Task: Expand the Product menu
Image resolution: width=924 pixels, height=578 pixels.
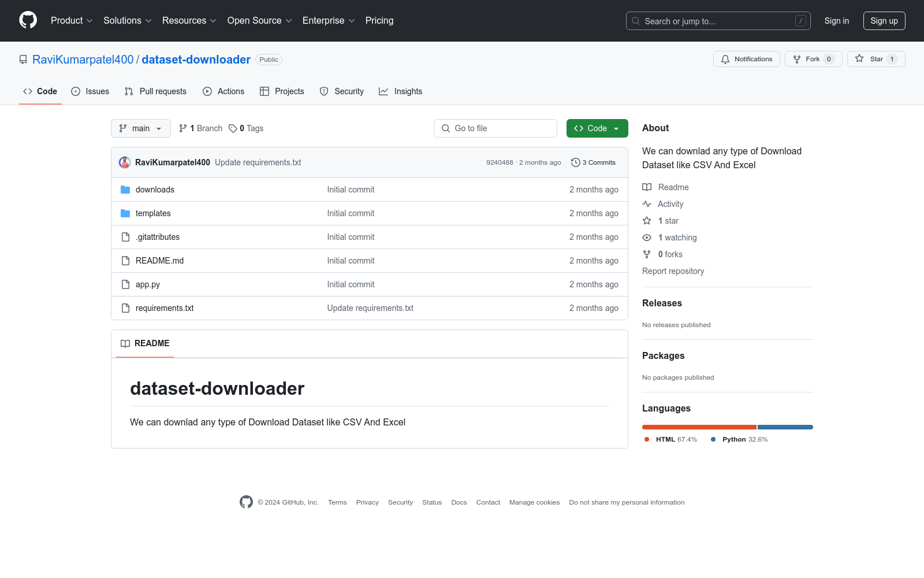Action: pos(72,21)
